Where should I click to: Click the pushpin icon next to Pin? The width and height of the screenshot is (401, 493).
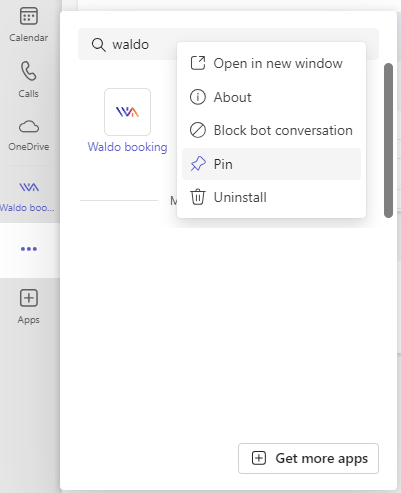(198, 164)
